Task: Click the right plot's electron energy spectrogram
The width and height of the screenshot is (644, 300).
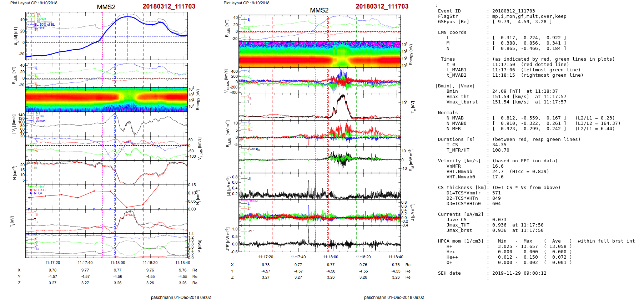Action: [319, 54]
